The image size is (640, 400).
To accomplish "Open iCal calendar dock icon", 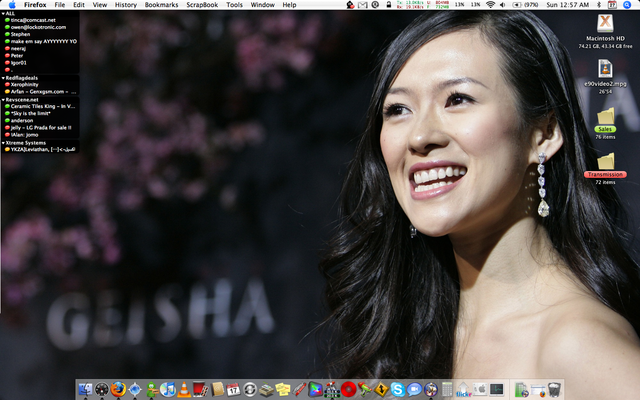I will tap(233, 389).
